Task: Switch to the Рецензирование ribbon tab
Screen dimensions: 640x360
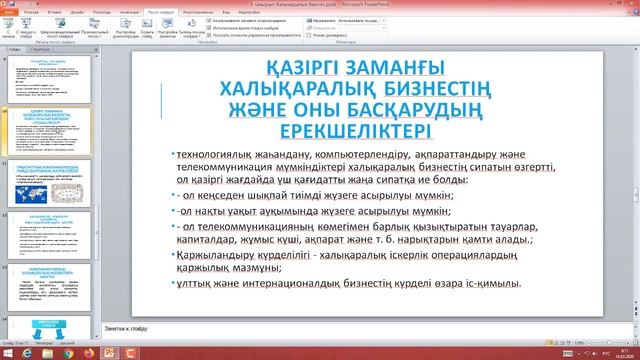Action: click(198, 12)
